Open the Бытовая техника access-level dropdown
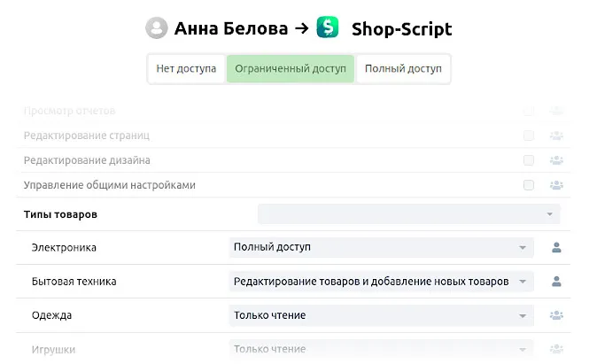 point(381,281)
